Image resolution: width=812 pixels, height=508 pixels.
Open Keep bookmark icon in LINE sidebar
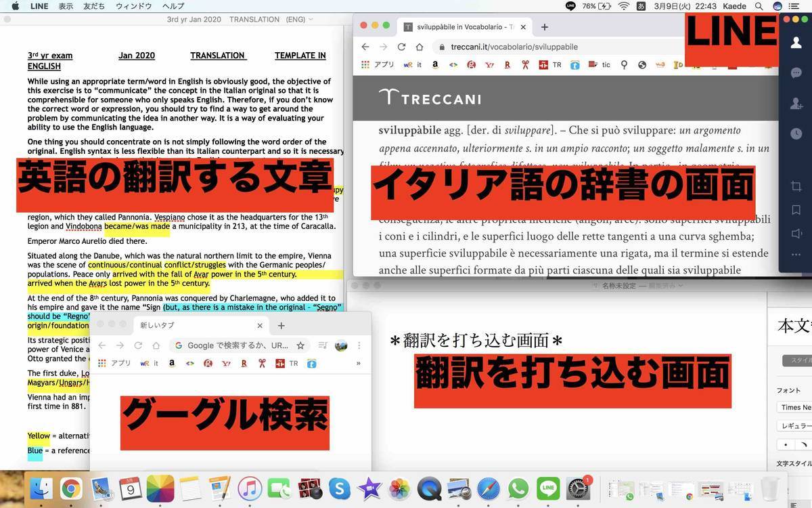point(796,210)
